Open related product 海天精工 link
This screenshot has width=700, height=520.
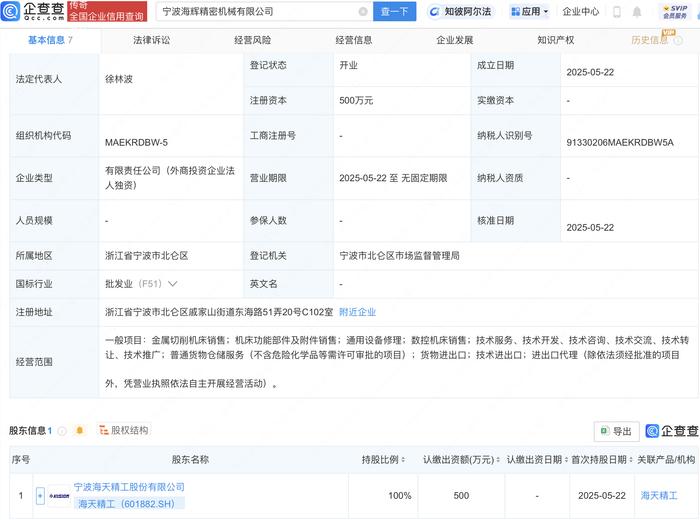[659, 495]
